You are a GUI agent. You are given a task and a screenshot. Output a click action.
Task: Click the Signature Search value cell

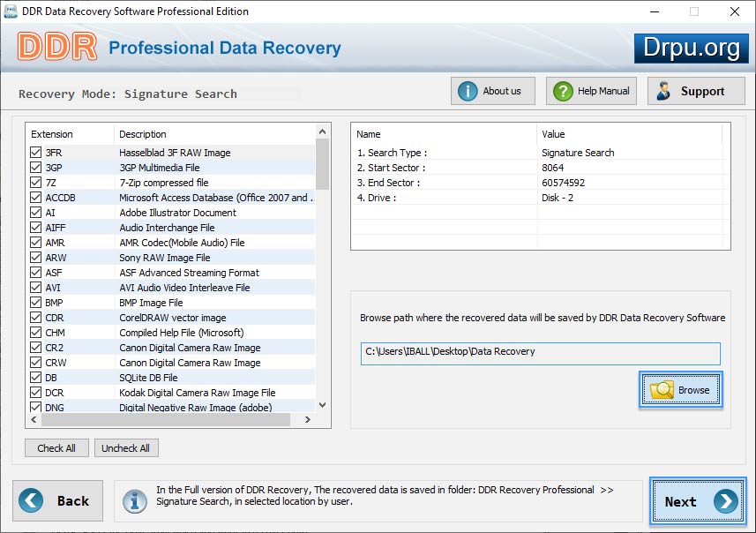point(578,153)
